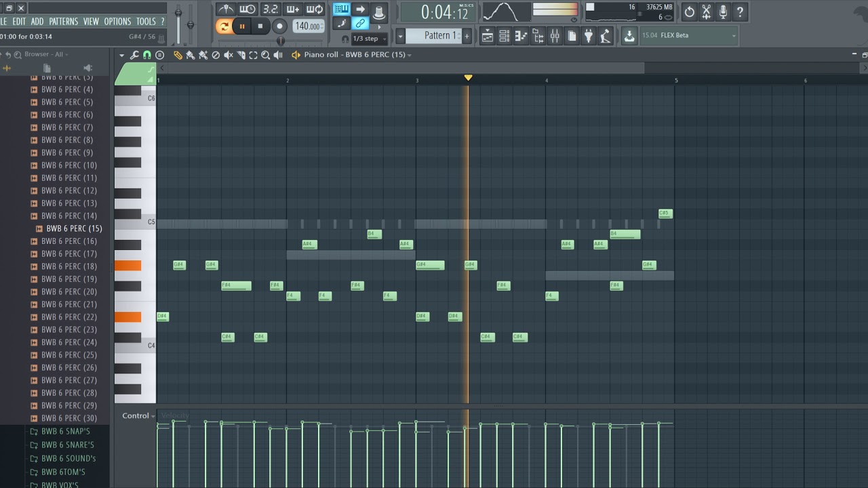Open target channel dropdown BWB 6 PERC (15)
This screenshot has width=868, height=488.
[x=358, y=54]
